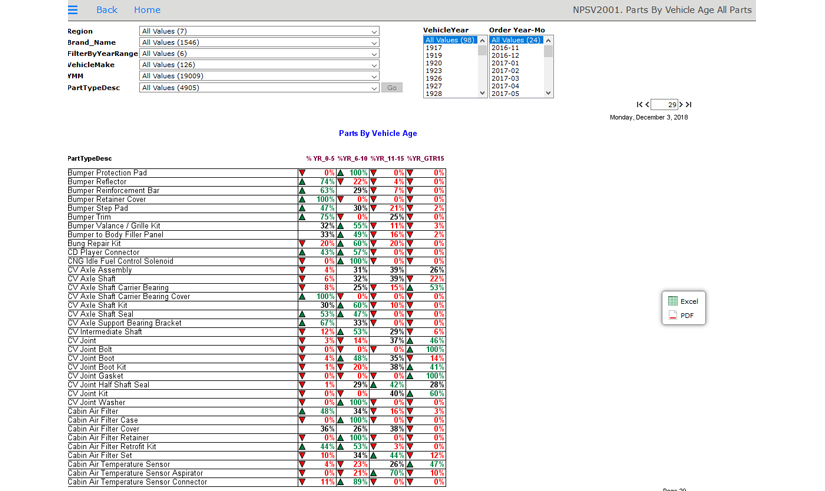Select 2016-11 in Order Year-Mo list
This screenshot has height=491, width=825.
pyautogui.click(x=517, y=48)
